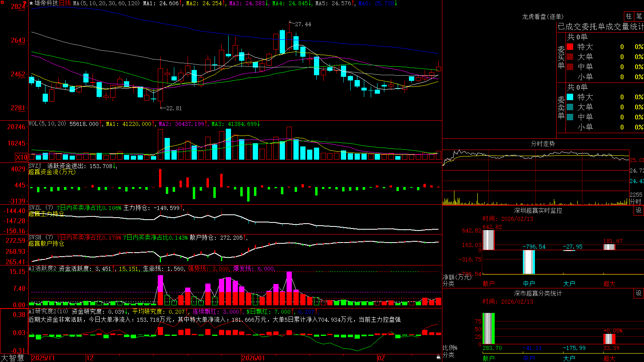
Task: Click the tallest red bar in SVZJ panel
Action: pos(160,178)
